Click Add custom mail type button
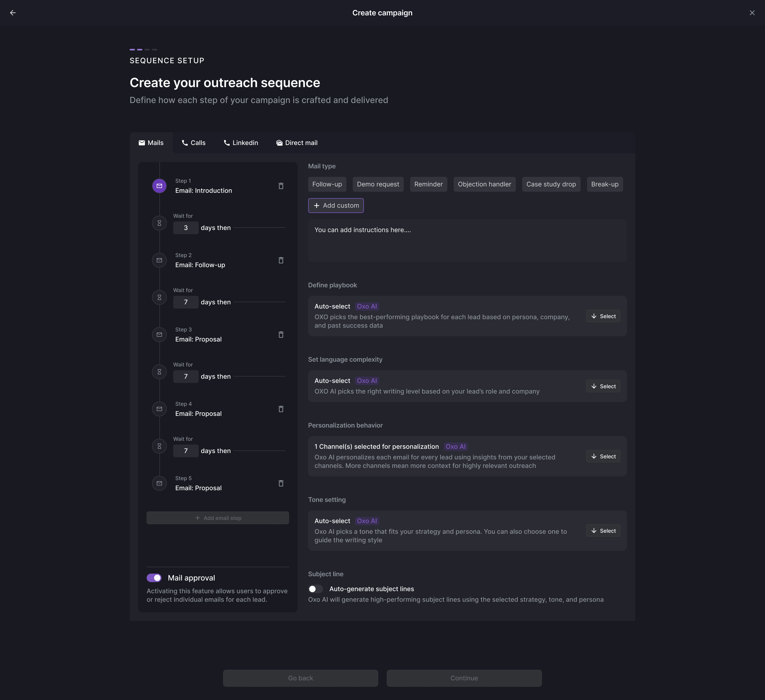 click(x=336, y=206)
